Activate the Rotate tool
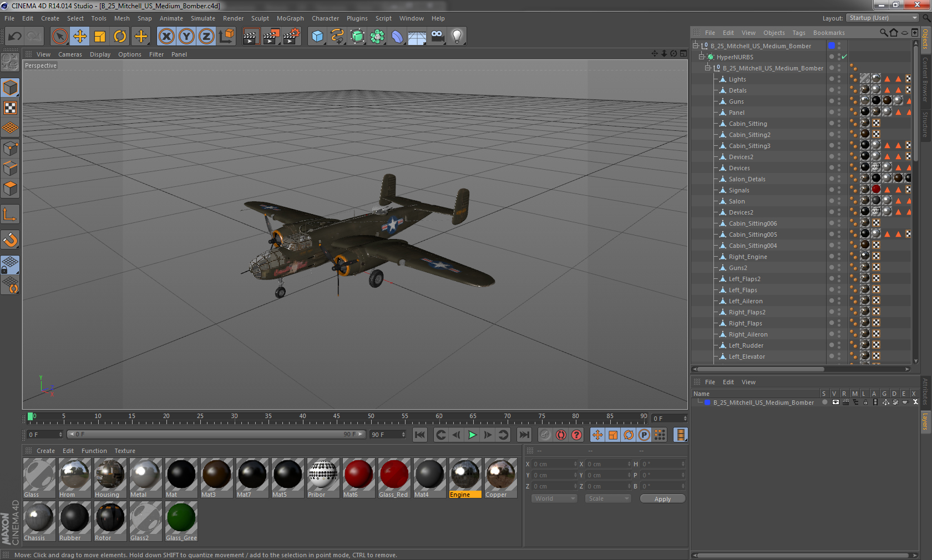 coord(120,37)
